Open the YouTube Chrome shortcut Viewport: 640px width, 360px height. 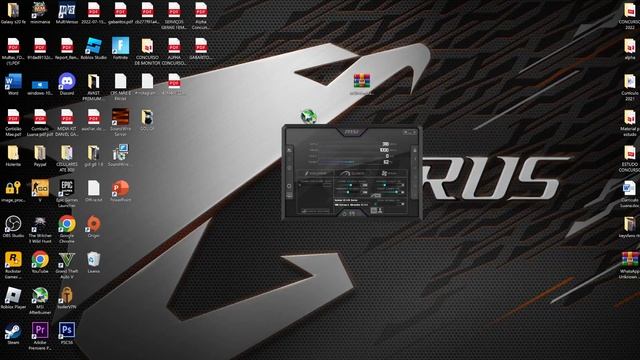pyautogui.click(x=40, y=262)
